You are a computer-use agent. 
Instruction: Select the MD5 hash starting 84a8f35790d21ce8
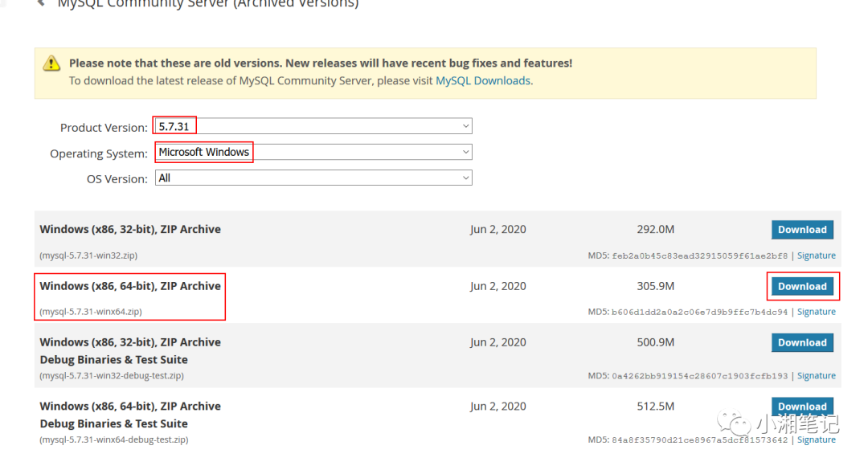pos(700,440)
